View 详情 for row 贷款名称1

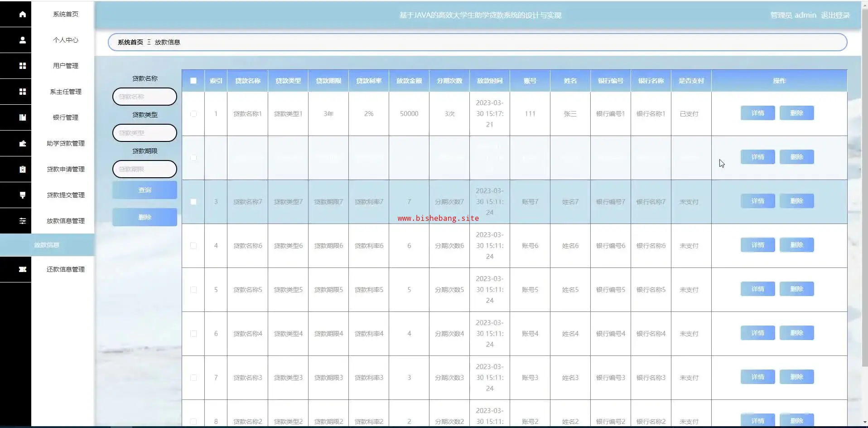(757, 113)
